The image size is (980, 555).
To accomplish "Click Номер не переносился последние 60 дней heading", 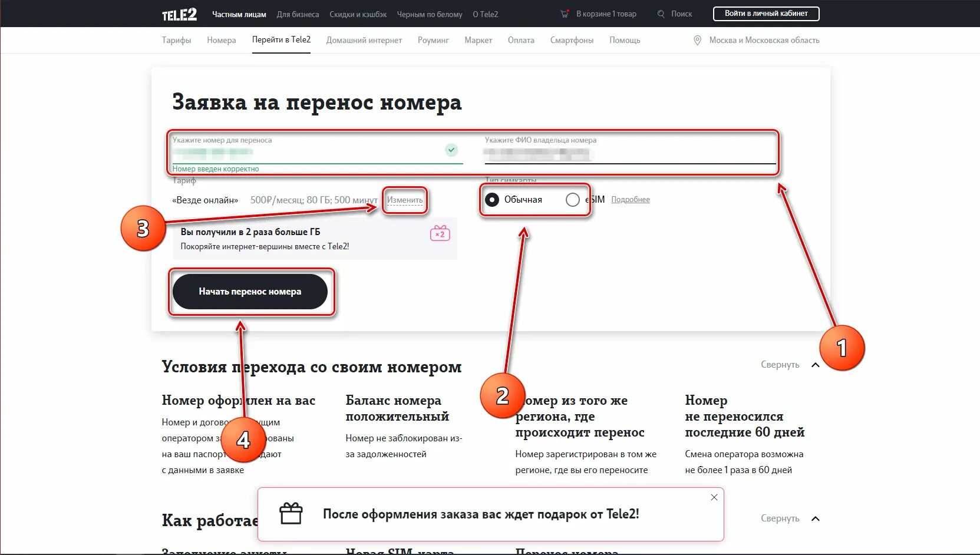I will click(x=744, y=416).
